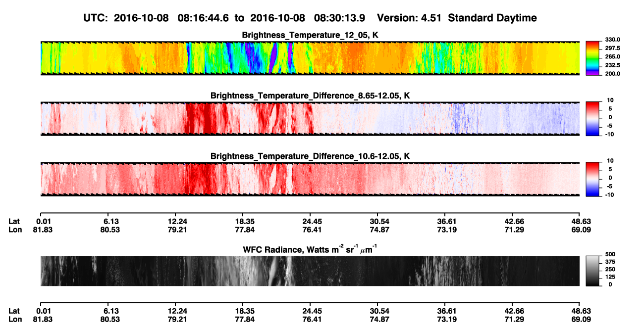Click the red-blue colorbar beside the 8.65-12.05 panel
The width and height of the screenshot is (644, 330).
(592, 118)
